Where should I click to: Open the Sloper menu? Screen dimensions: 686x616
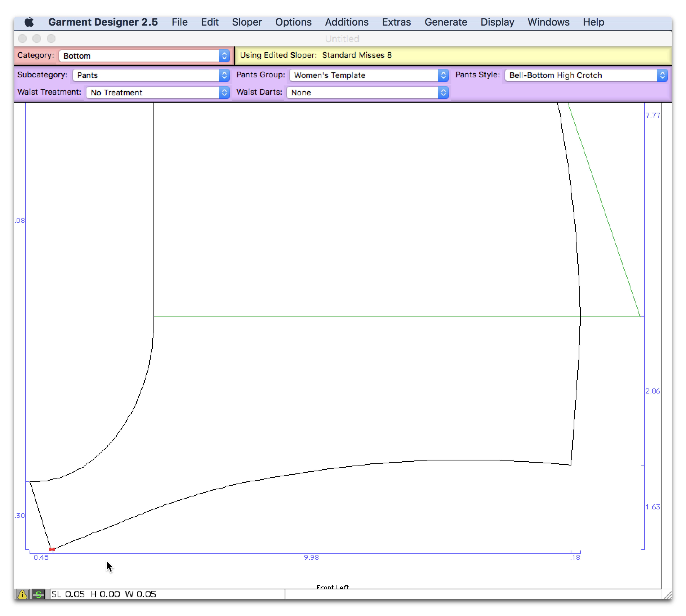[247, 22]
